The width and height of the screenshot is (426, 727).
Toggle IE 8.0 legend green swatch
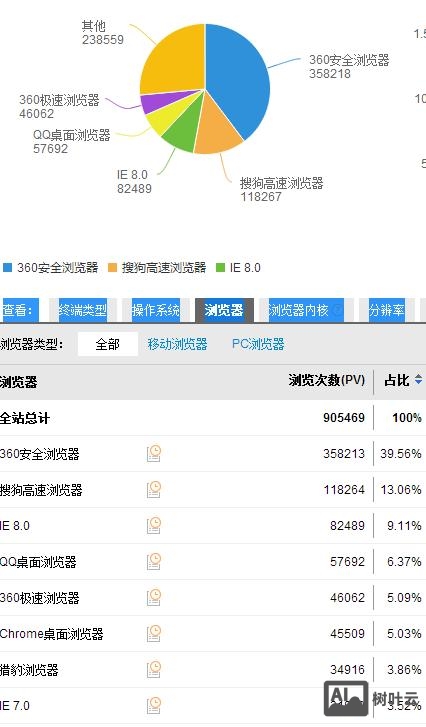click(221, 268)
